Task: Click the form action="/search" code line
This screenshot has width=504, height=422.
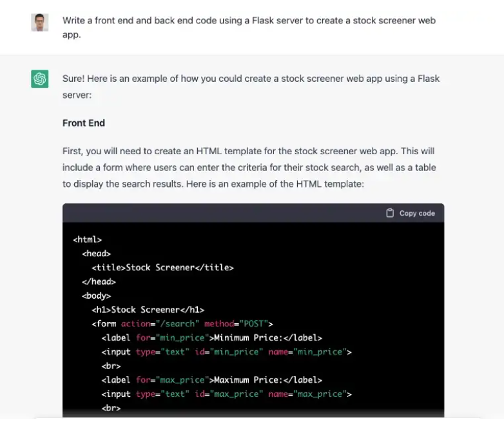Action: tap(182, 323)
